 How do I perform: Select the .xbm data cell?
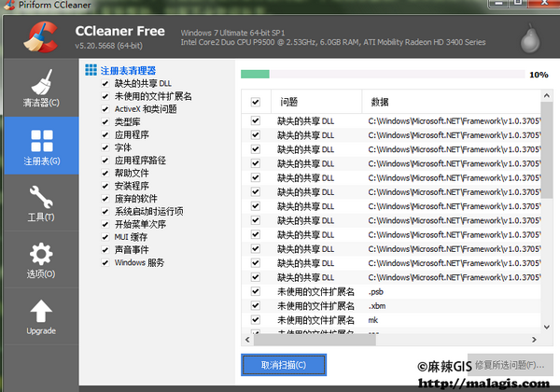pyautogui.click(x=377, y=306)
